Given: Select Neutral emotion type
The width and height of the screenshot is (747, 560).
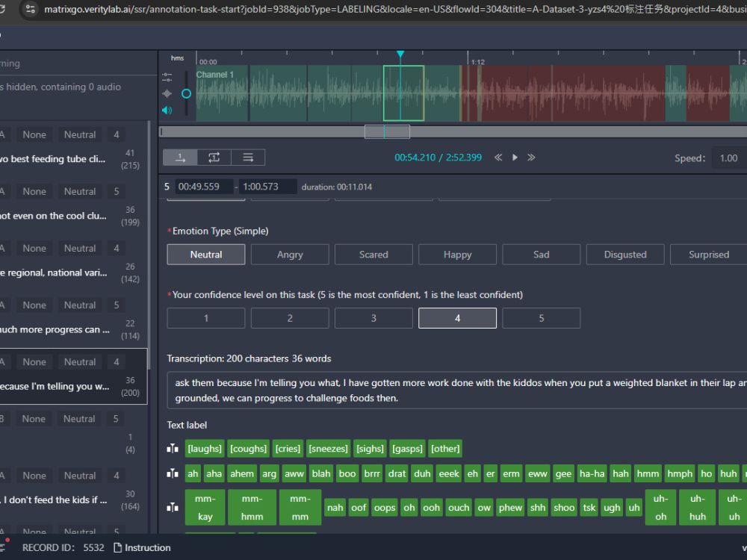Looking at the screenshot, I should pyautogui.click(x=206, y=255).
